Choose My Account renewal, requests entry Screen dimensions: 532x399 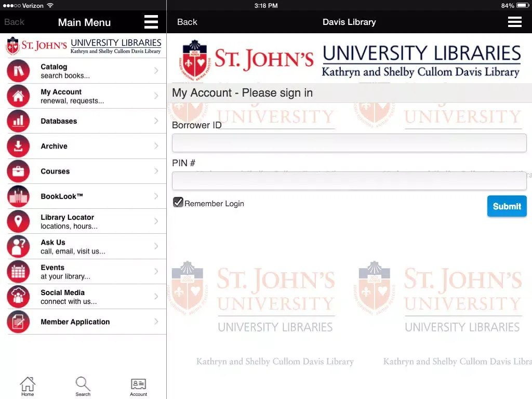83,96
